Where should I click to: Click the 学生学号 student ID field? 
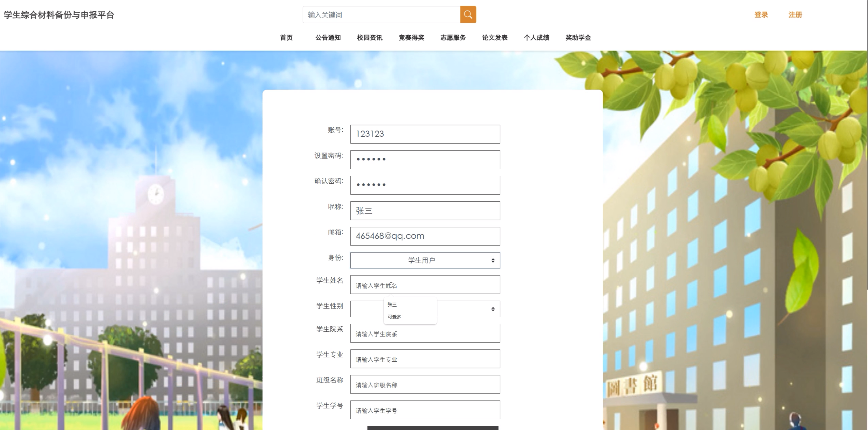[x=425, y=410]
